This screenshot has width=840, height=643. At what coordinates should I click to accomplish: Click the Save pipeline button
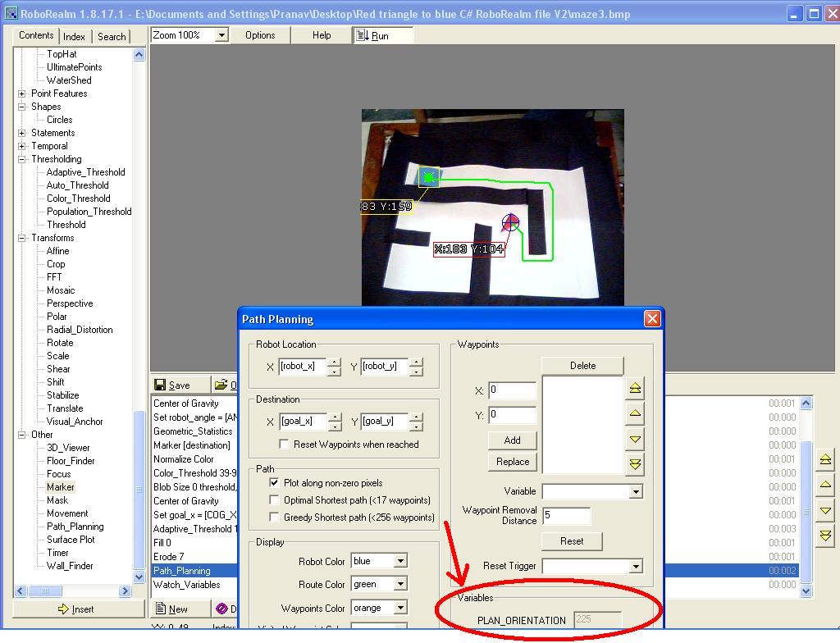pos(172,385)
